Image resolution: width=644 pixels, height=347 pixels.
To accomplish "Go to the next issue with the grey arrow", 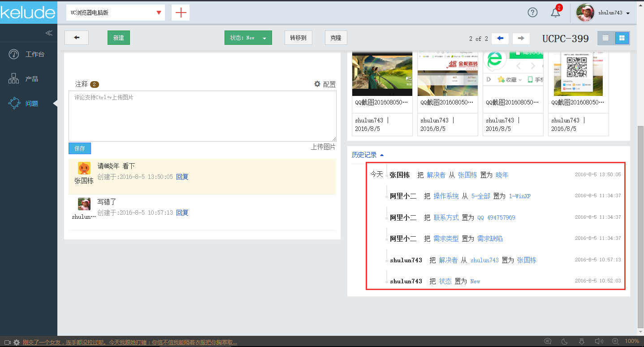I will click(521, 39).
